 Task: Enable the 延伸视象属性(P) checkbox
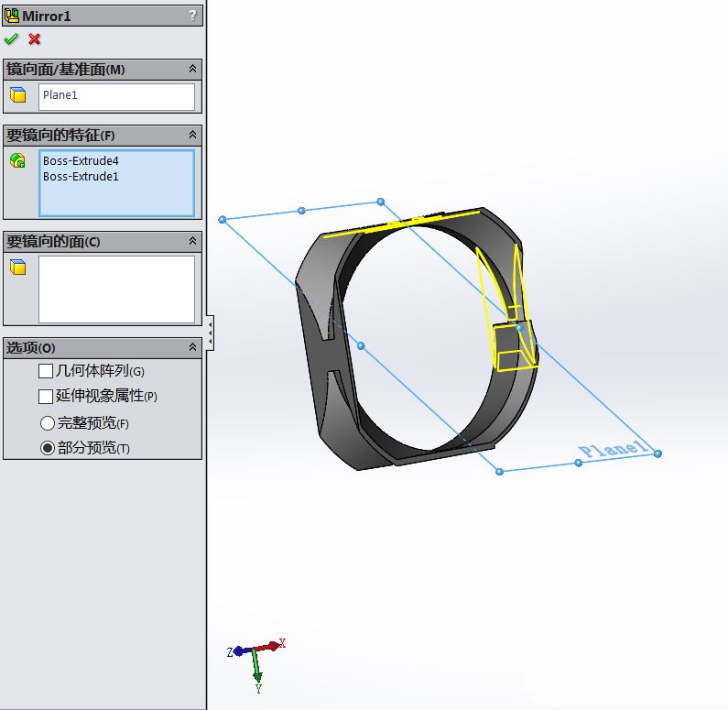point(46,397)
